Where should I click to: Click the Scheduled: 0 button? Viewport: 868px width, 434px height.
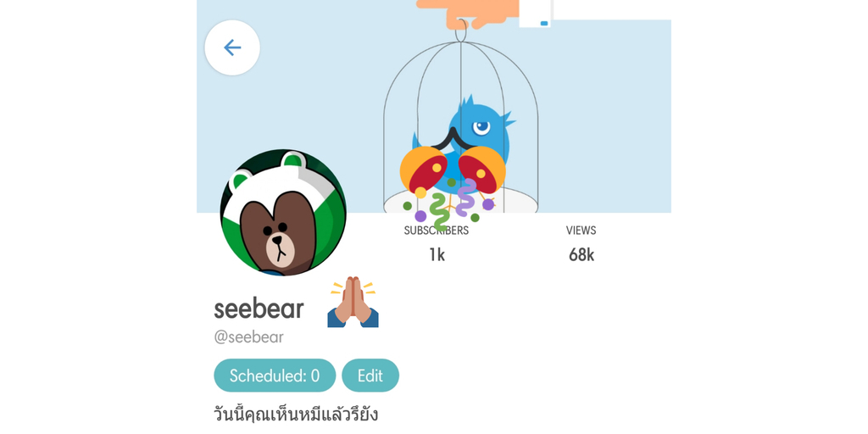pos(275,376)
